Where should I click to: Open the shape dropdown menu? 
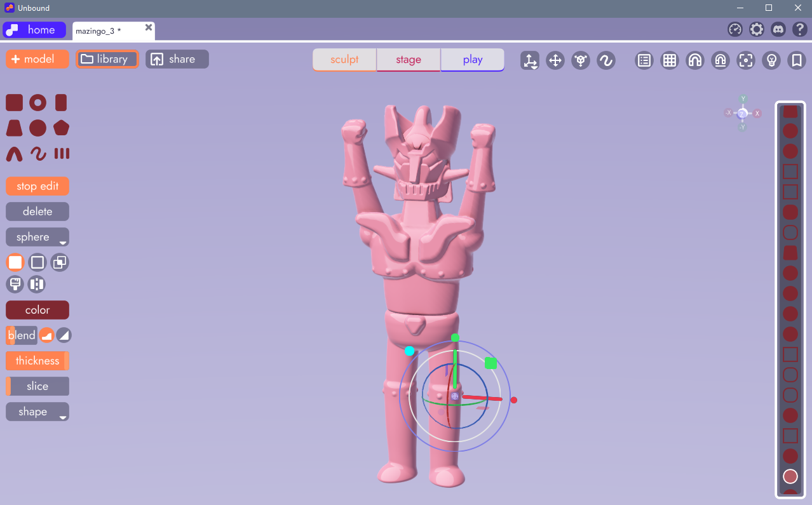point(37,412)
